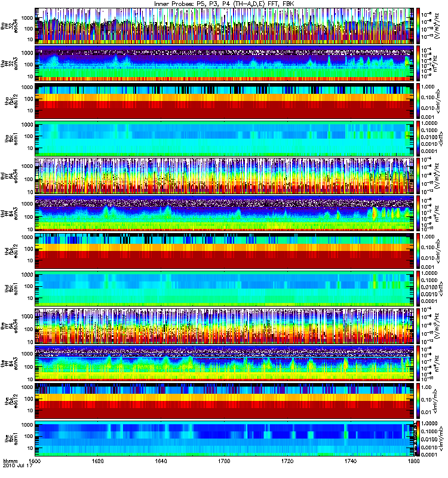The image size is (448, 478).
Task: Select the tha fbk edc12 filter bank panel
Action: pos(225,100)
